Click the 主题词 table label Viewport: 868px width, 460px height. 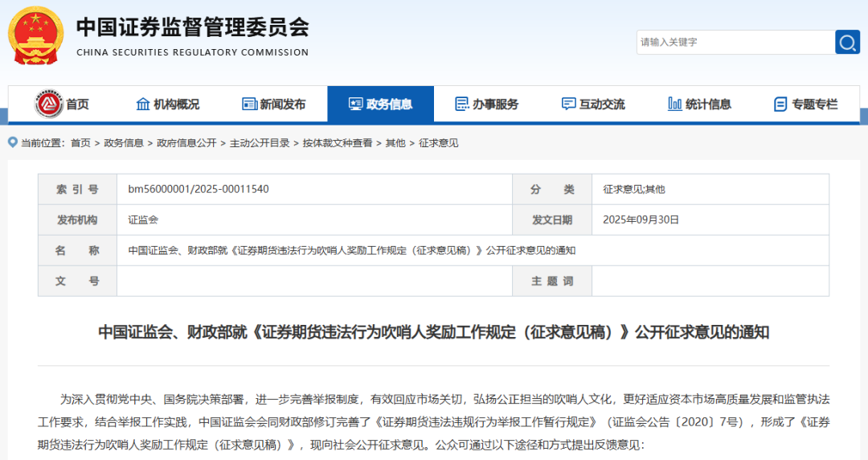[552, 281]
